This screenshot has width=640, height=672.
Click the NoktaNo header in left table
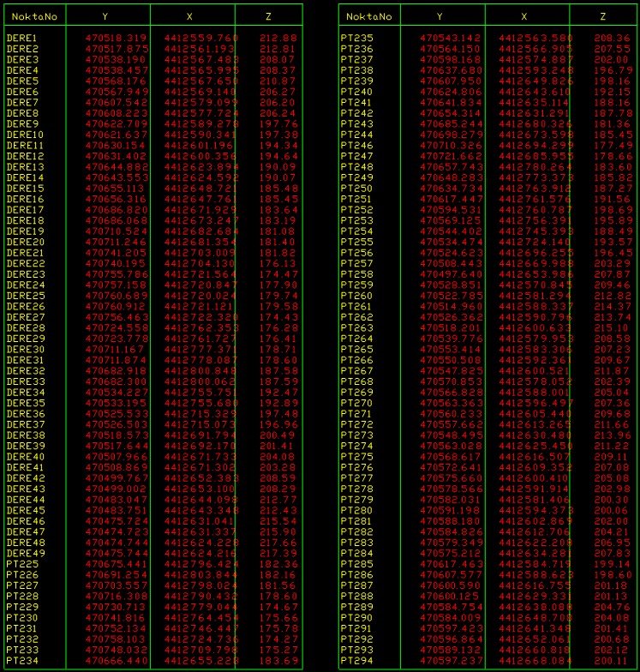[34, 16]
